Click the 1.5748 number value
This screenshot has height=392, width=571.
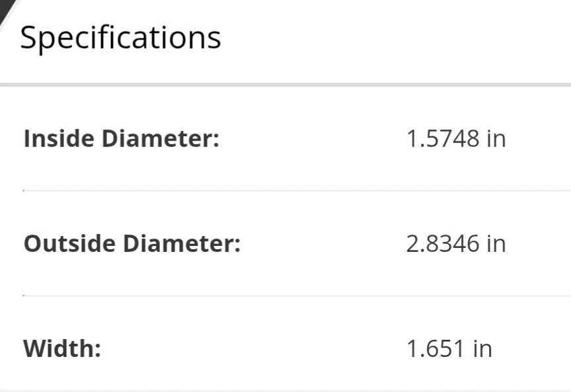click(x=442, y=139)
